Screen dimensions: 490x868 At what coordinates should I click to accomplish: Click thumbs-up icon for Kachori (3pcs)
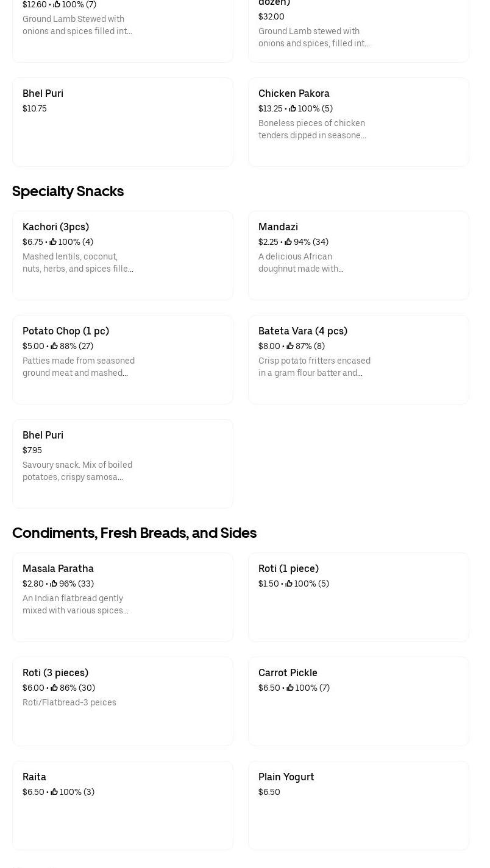tap(53, 242)
